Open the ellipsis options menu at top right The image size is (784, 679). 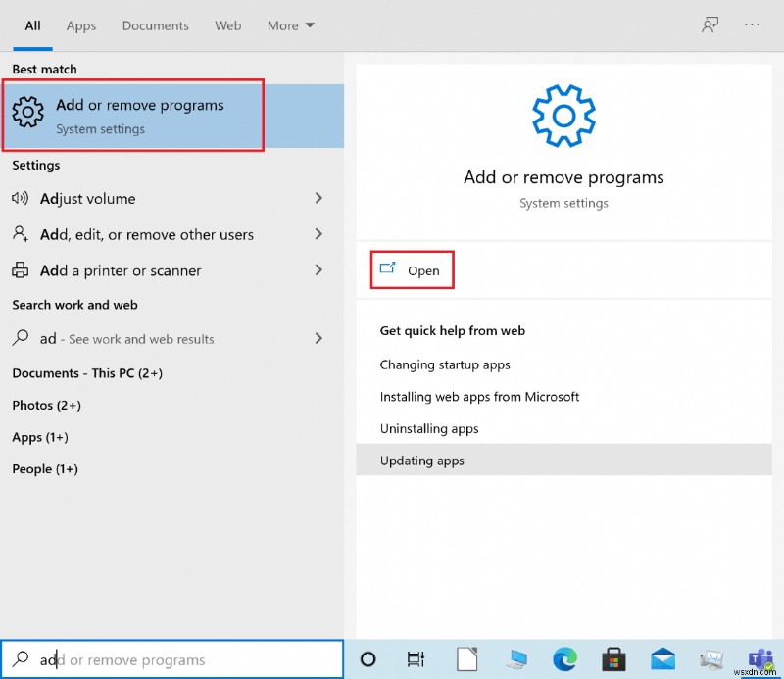(753, 25)
